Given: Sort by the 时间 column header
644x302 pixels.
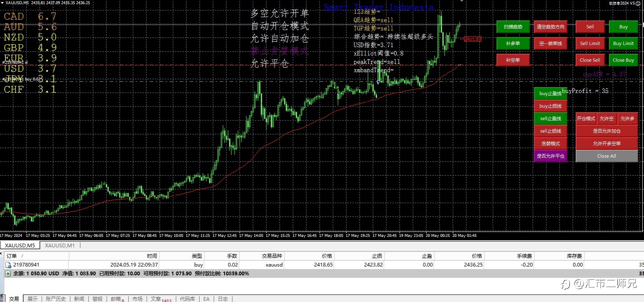Looking at the screenshot, I should 114,256.
